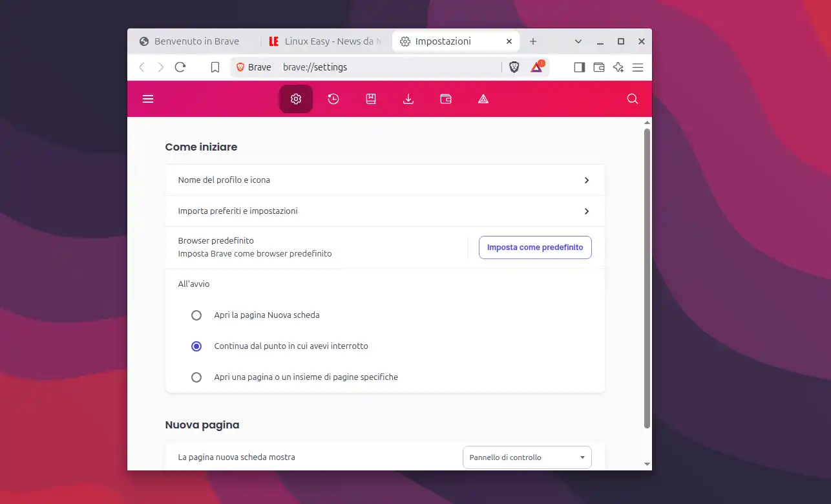The image size is (831, 504).
Task: Bookmark this page with the bookmark icon
Action: coord(215,67)
